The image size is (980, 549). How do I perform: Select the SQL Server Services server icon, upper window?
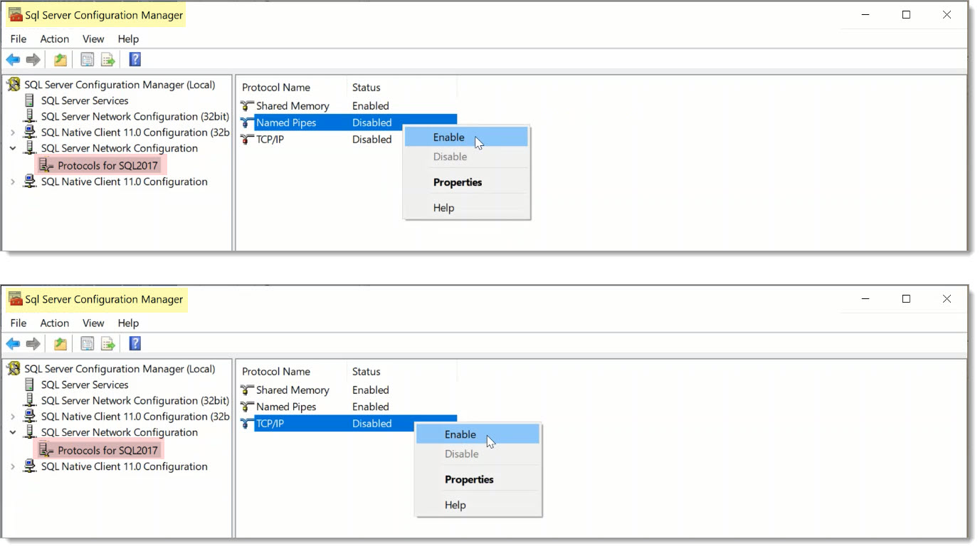30,100
